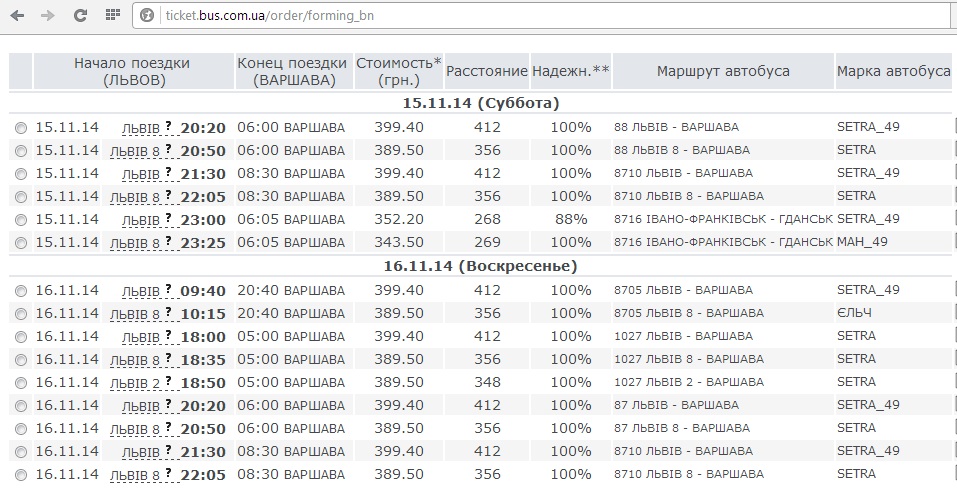957x493 pixels.
Task: Select the 15.11.14 20:20 departure radio button
Action: pos(21,128)
